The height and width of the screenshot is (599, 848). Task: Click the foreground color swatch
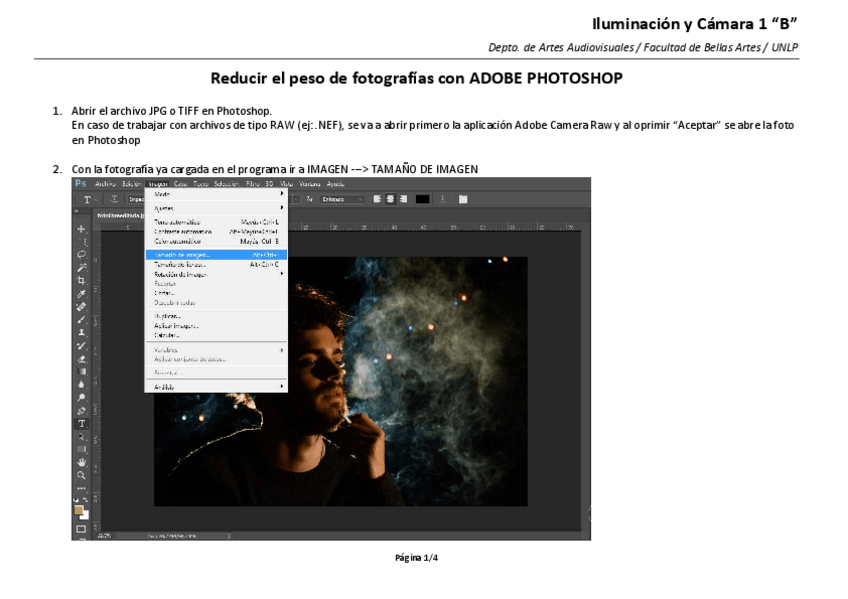(79, 510)
